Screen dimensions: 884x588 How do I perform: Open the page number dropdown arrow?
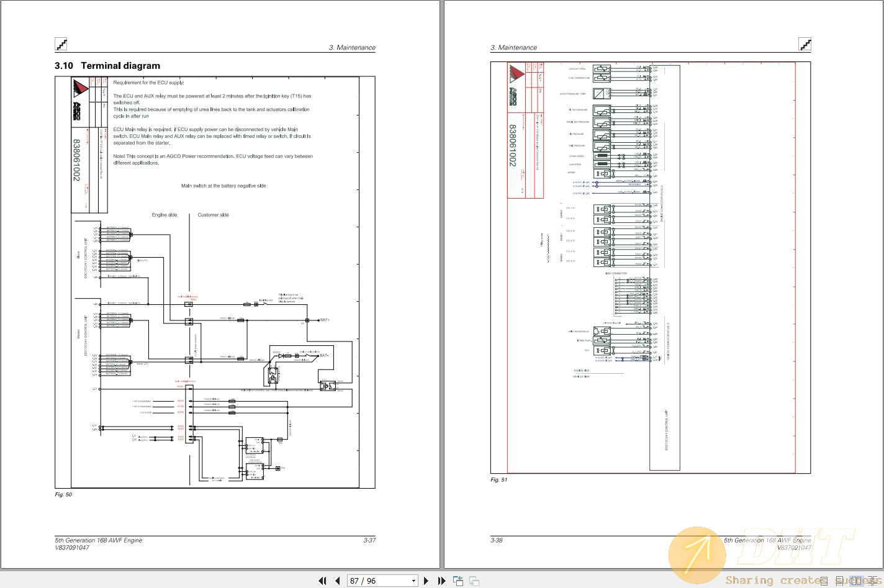(413, 581)
